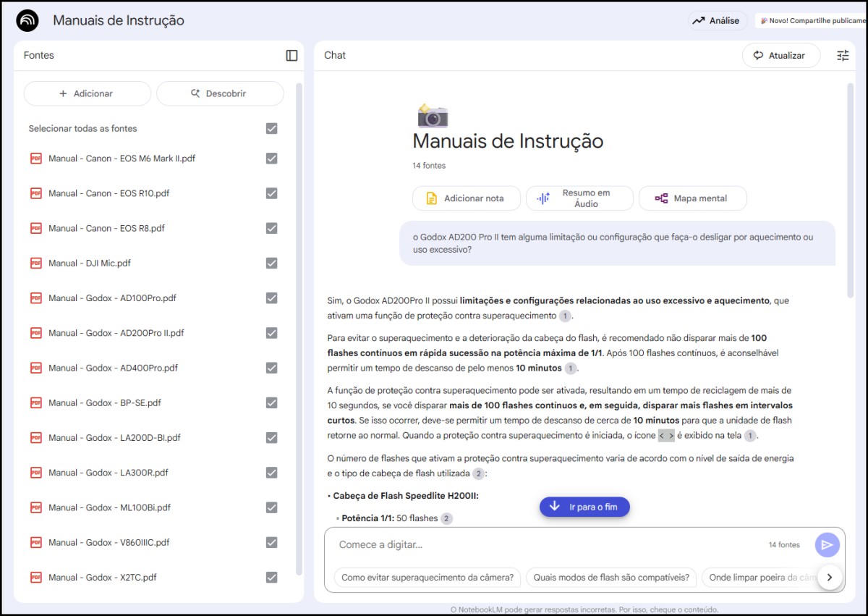Image resolution: width=868 pixels, height=616 pixels.
Task: Open Godox V860IIIC manual source
Action: tap(109, 542)
